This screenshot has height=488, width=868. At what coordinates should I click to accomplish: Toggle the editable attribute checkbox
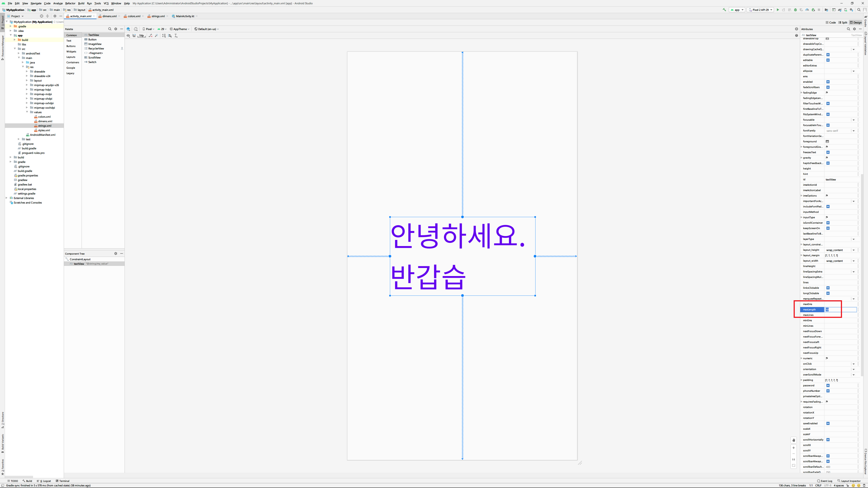[828, 60]
